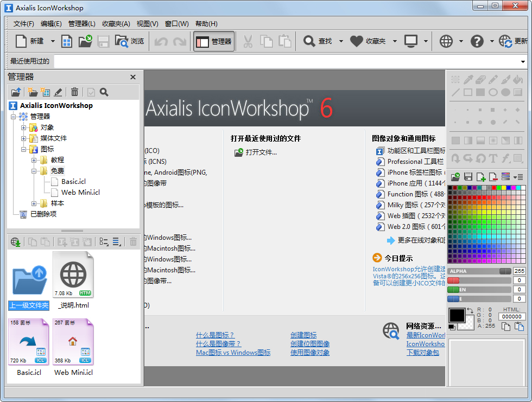Click the monitor display icon in toolbar

point(410,41)
